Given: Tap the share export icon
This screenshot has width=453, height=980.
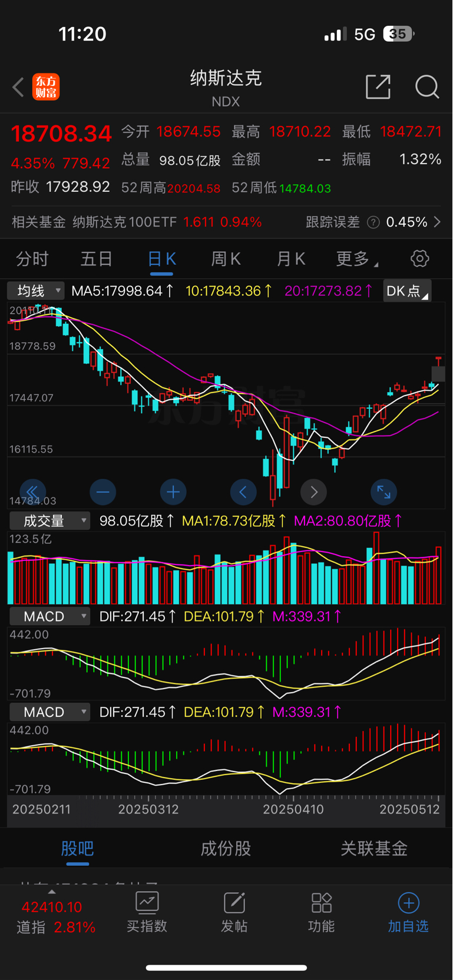Looking at the screenshot, I should [x=378, y=87].
